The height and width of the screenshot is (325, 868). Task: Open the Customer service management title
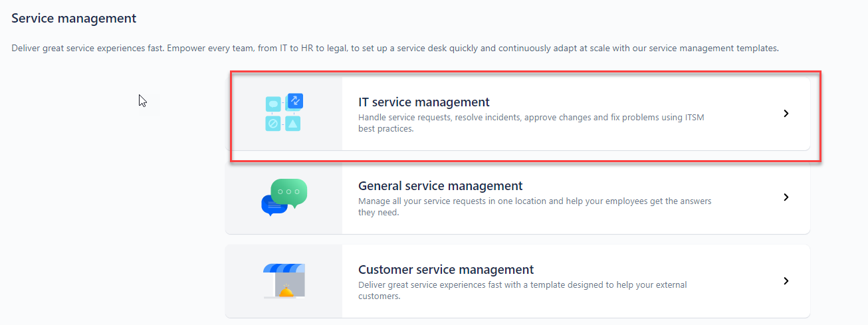[445, 270]
